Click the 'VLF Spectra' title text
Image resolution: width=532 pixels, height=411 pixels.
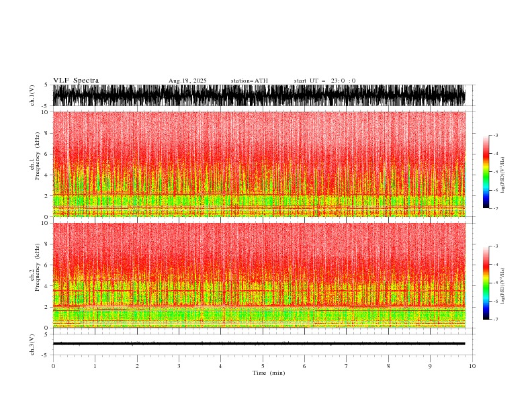76,81
